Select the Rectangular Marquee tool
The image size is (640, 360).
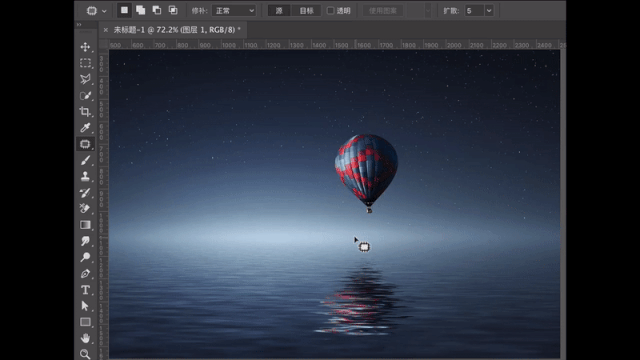click(85, 63)
